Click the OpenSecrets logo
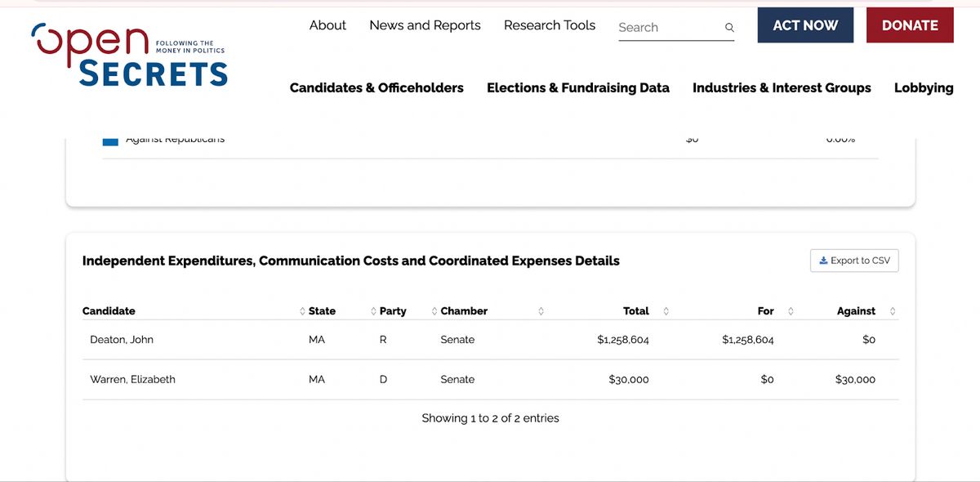 (129, 55)
